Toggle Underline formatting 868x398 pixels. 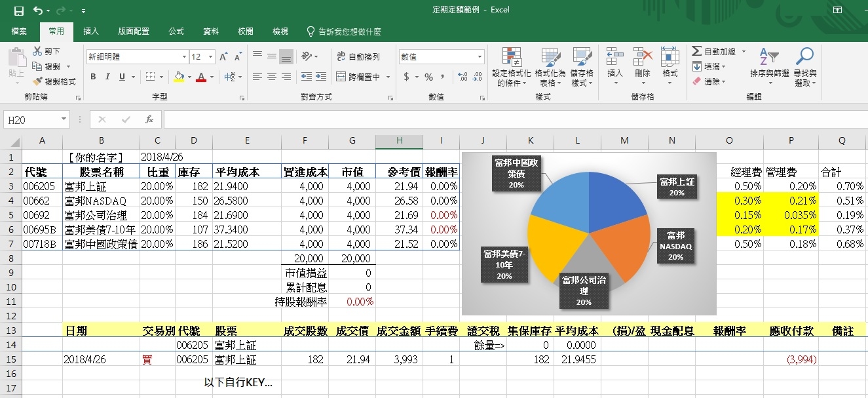(x=122, y=77)
